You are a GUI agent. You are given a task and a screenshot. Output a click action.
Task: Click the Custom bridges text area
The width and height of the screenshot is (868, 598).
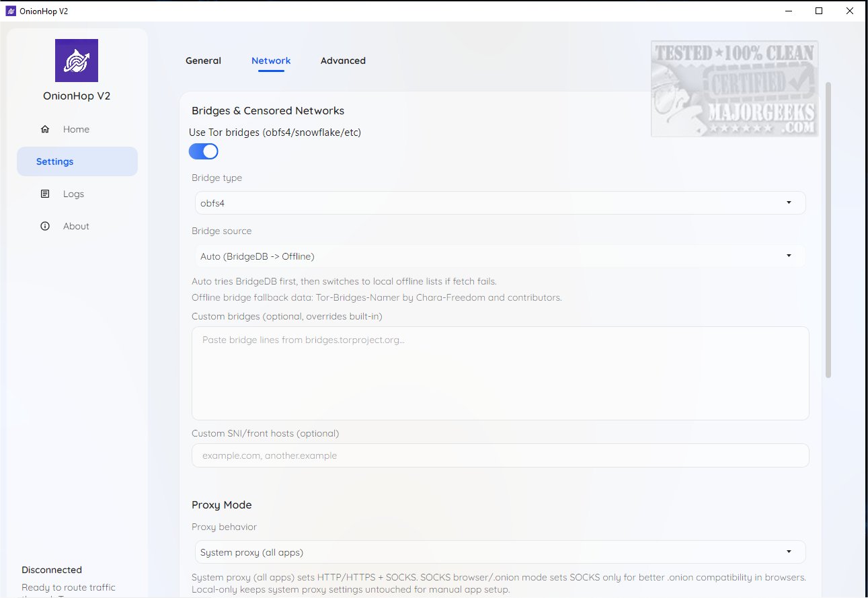[x=500, y=373]
